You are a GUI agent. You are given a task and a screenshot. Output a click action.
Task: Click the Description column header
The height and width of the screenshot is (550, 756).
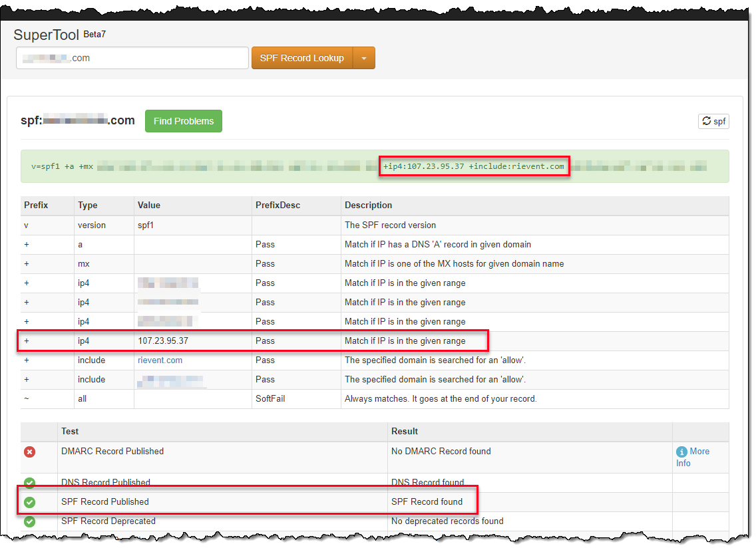tap(363, 206)
